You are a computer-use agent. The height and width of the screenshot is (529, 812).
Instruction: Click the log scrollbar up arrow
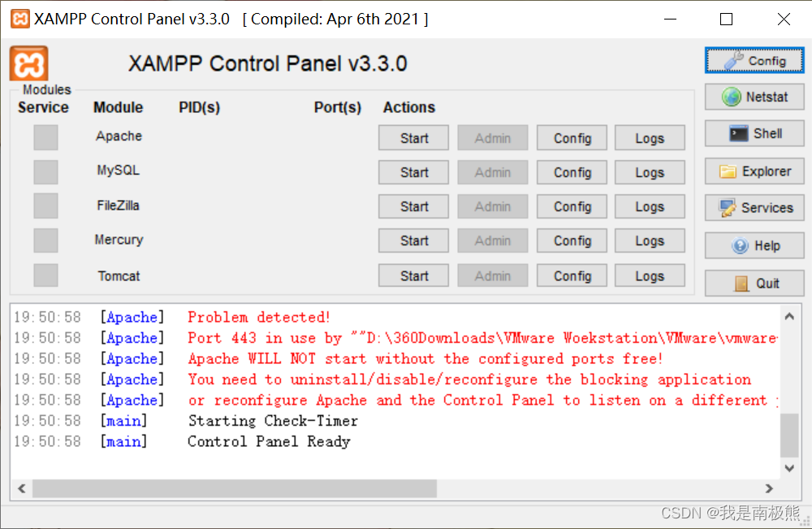(789, 316)
